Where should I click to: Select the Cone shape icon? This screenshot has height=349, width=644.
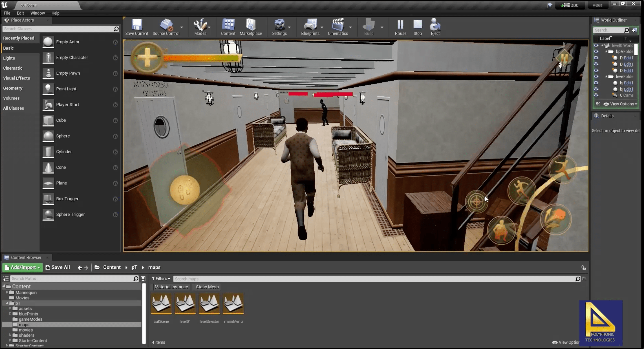(48, 167)
